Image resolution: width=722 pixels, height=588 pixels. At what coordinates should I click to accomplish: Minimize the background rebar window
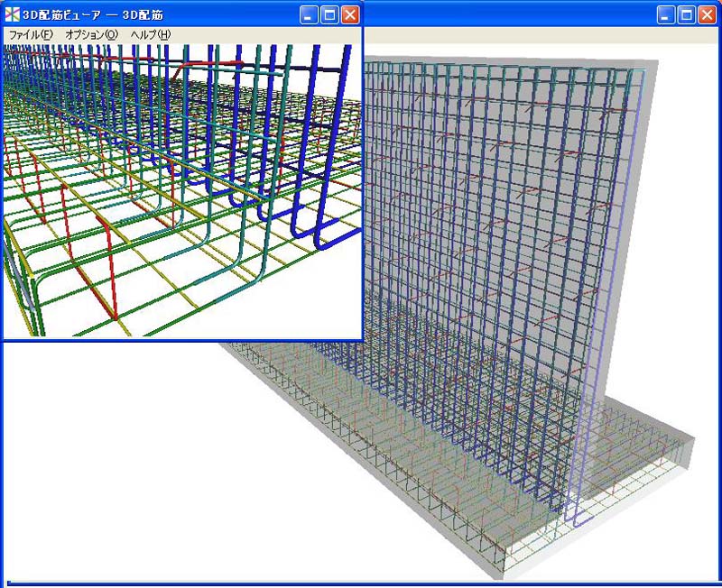[x=665, y=14]
